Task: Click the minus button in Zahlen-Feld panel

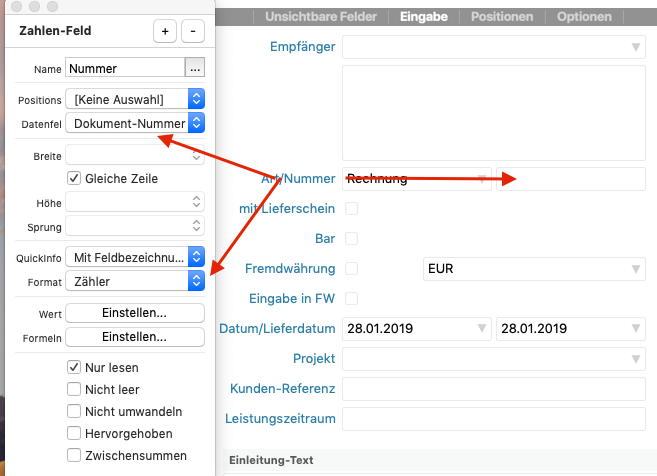Action: click(x=193, y=31)
